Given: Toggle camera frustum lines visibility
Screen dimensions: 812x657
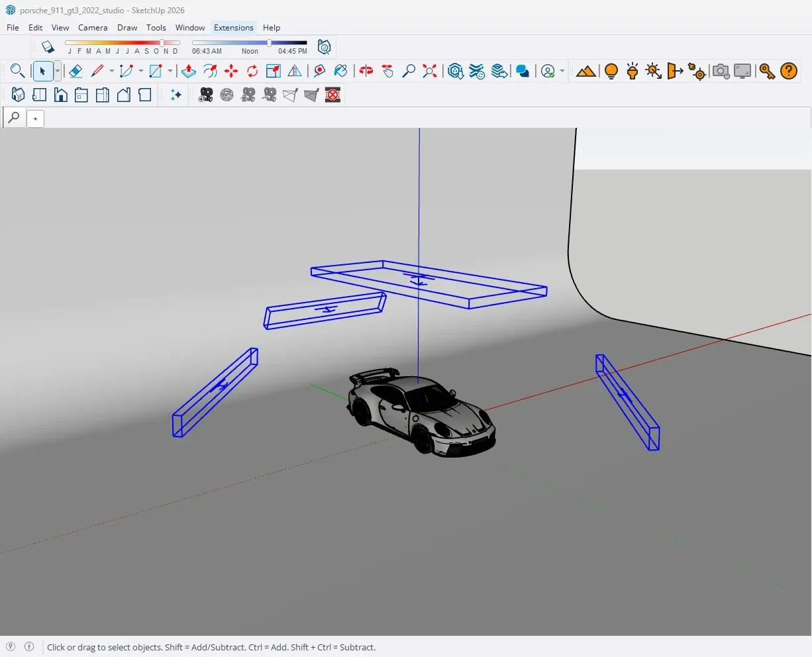Looking at the screenshot, I should tap(290, 95).
